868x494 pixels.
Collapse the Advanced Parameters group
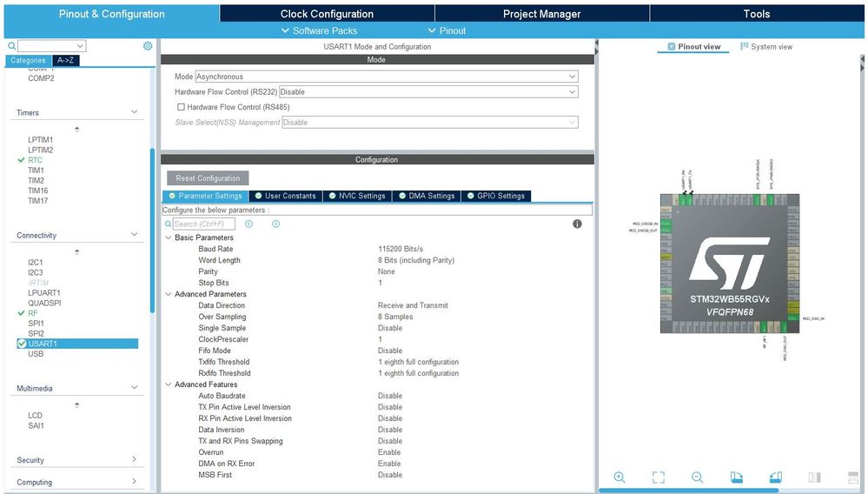169,294
